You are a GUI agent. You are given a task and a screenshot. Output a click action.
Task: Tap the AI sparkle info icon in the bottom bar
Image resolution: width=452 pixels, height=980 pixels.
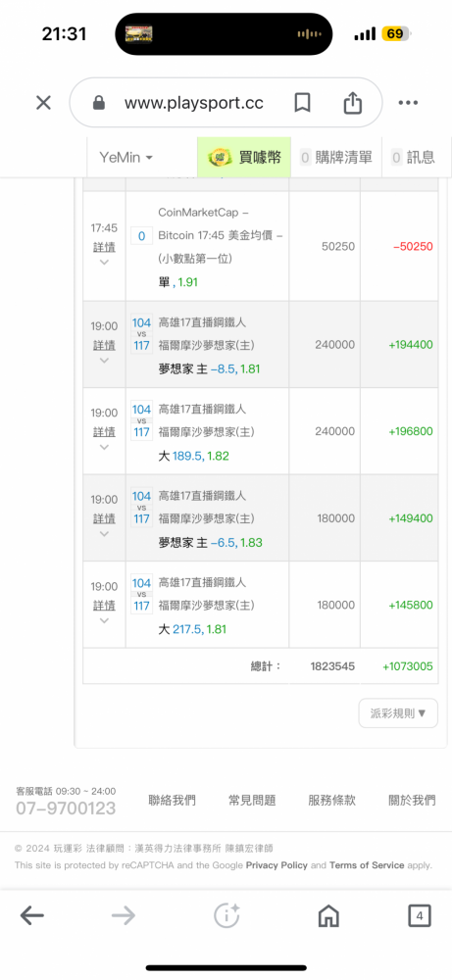coord(226,915)
